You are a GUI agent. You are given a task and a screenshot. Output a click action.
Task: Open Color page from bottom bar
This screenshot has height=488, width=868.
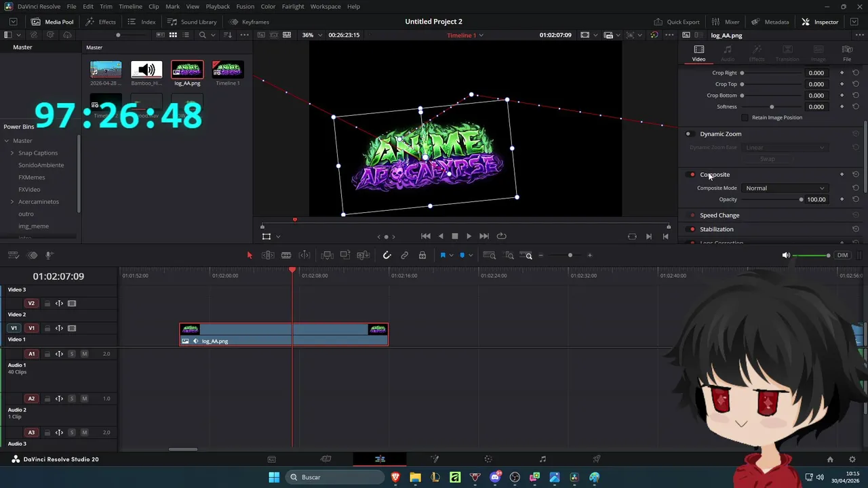coord(488,459)
